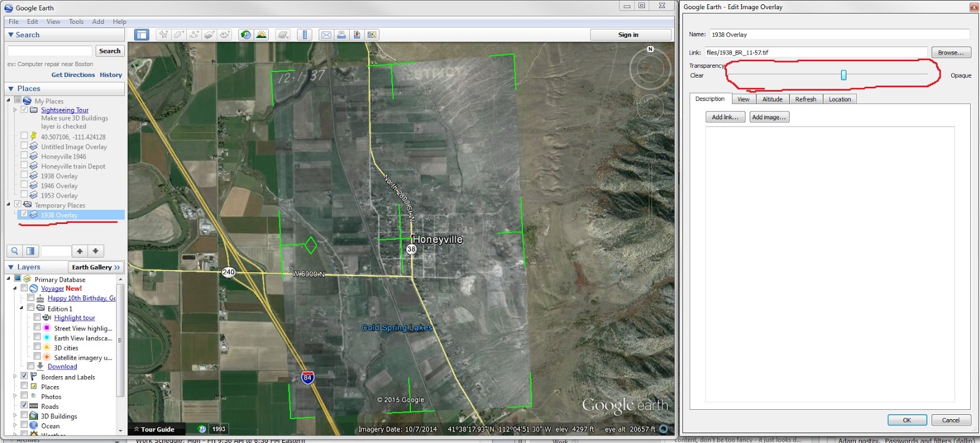Enable the Photos layer checkbox

coord(24,396)
